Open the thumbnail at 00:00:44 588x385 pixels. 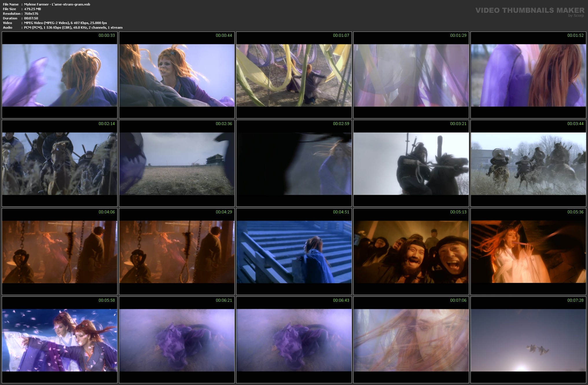coord(177,75)
